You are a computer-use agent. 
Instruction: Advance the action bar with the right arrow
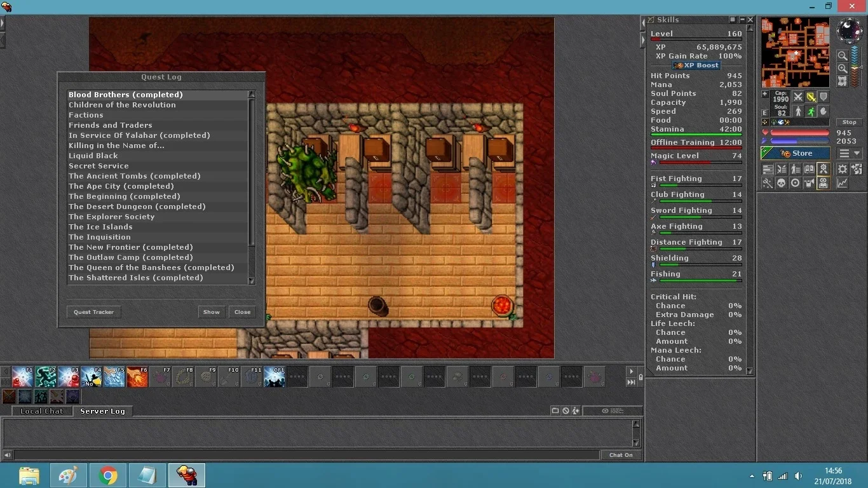[631, 372]
